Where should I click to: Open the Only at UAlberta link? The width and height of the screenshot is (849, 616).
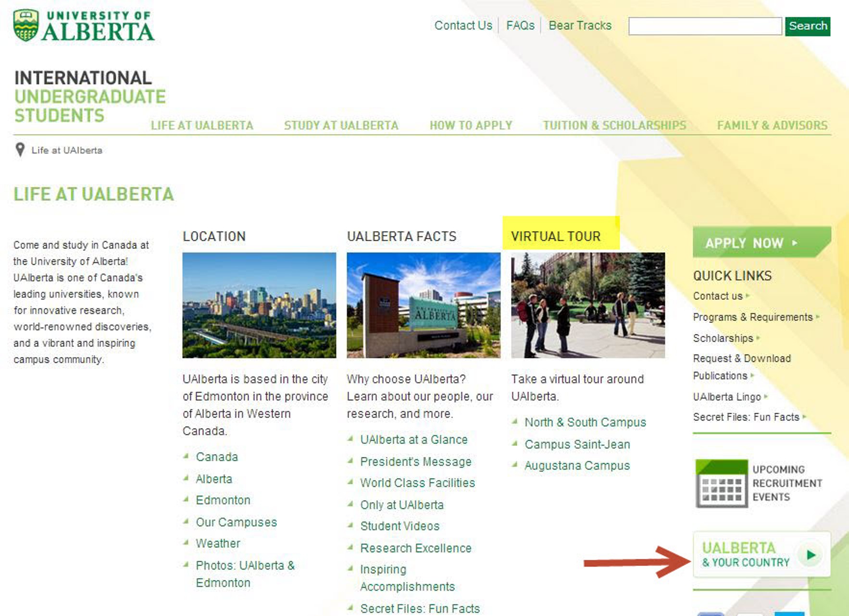click(x=402, y=505)
